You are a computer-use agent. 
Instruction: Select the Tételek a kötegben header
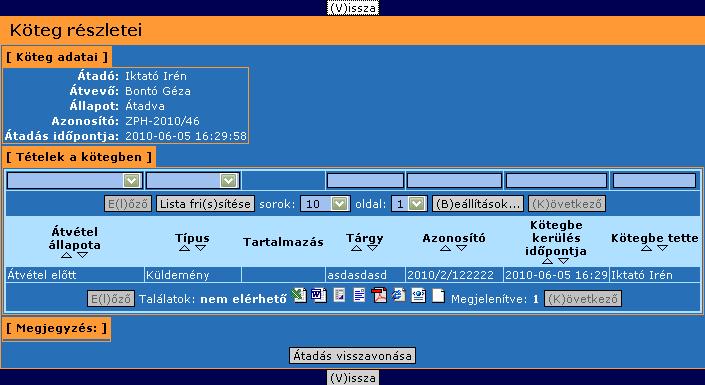[x=79, y=157]
